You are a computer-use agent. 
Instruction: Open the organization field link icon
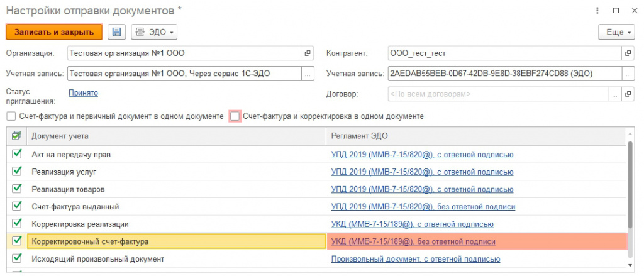pyautogui.click(x=308, y=53)
